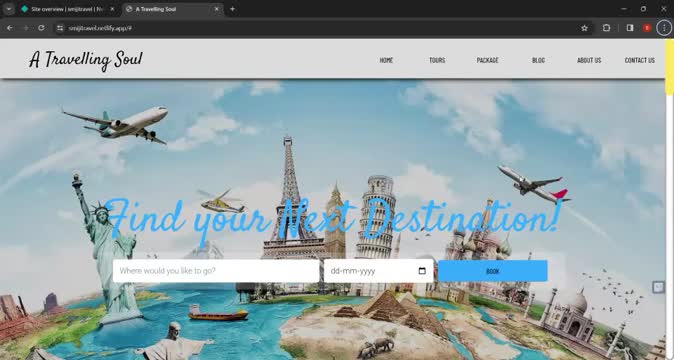
Task: Open the calendar picker icon
Action: pyautogui.click(x=422, y=271)
